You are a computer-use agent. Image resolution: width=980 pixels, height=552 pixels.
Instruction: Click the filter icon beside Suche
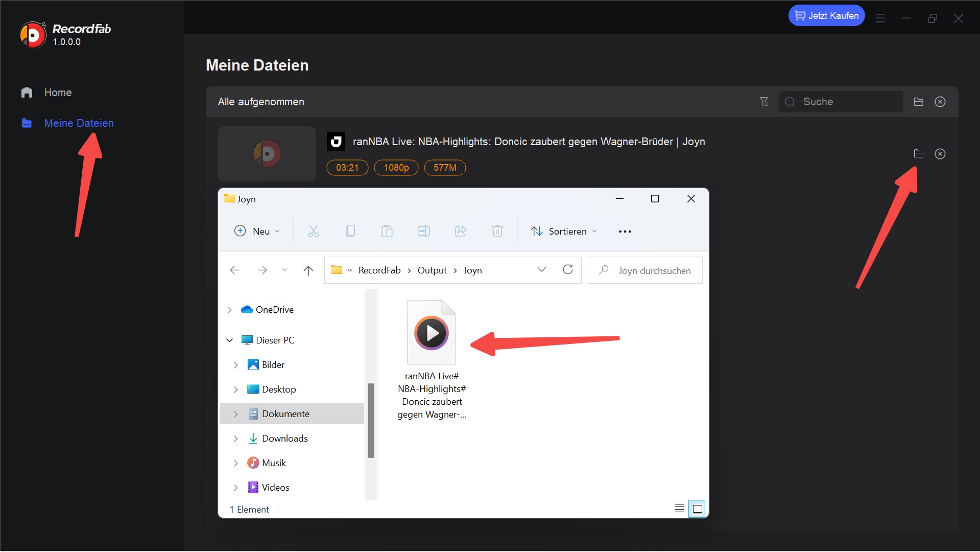[764, 102]
